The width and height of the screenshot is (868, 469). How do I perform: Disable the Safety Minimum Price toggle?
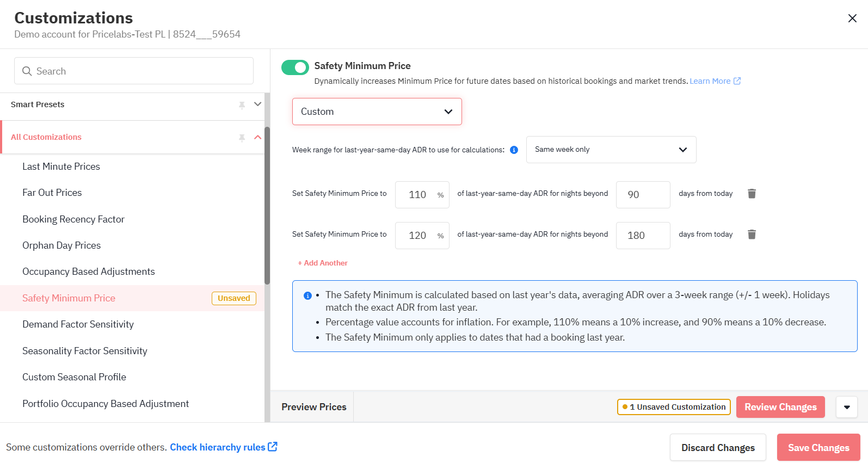[x=295, y=67]
